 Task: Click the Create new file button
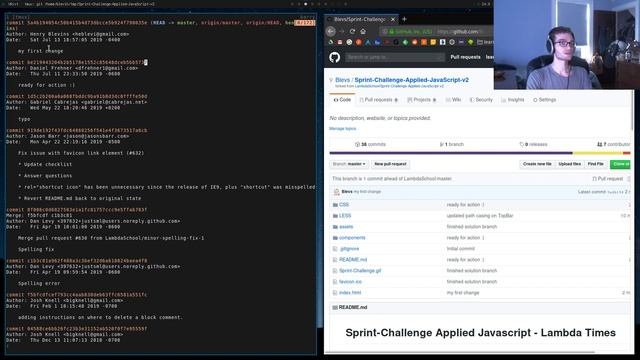[x=537, y=164]
